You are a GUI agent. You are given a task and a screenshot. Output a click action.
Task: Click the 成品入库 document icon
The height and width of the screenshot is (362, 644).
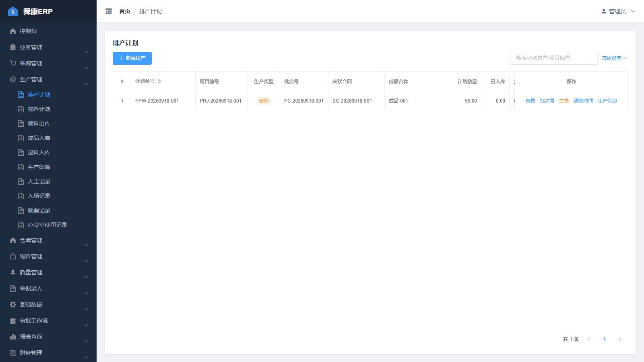click(21, 138)
